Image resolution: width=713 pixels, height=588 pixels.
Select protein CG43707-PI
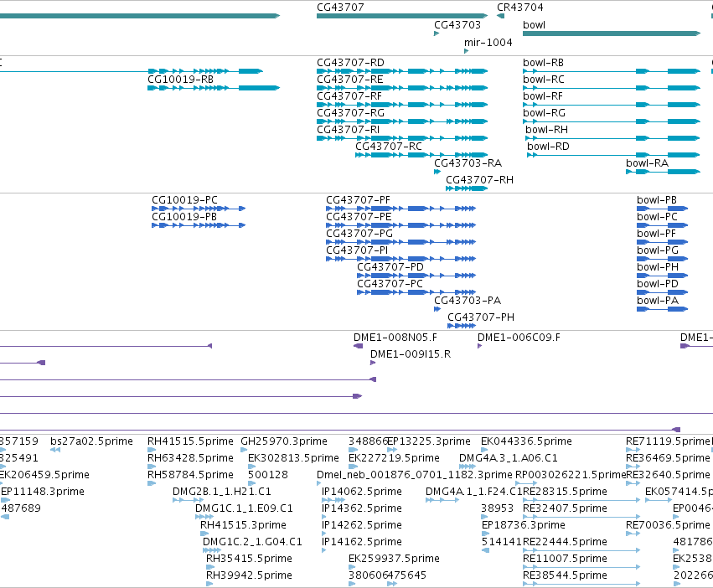[x=401, y=259]
